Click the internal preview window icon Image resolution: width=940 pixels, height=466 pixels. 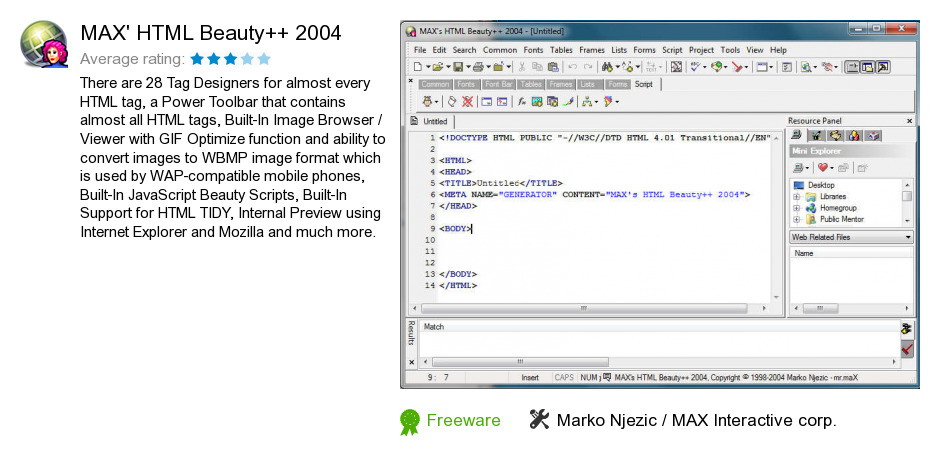(x=762, y=67)
